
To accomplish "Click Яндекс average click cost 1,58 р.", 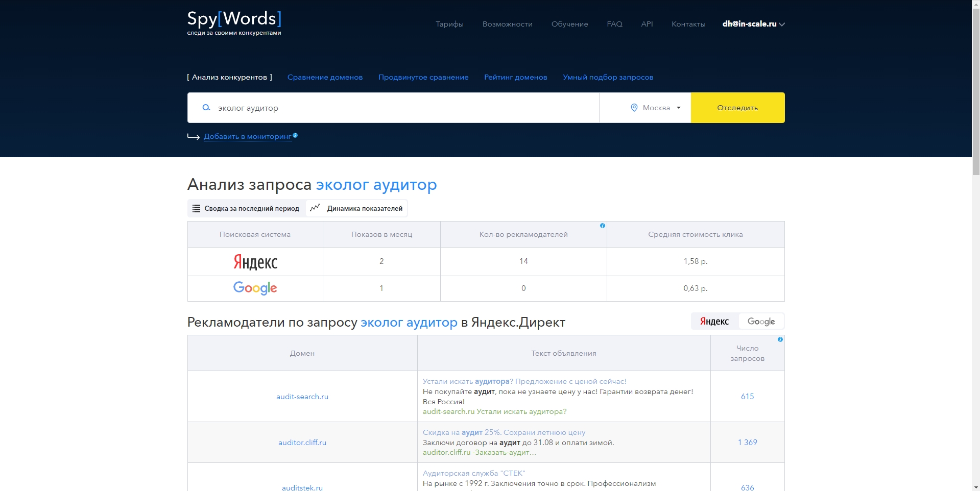I will [x=696, y=261].
